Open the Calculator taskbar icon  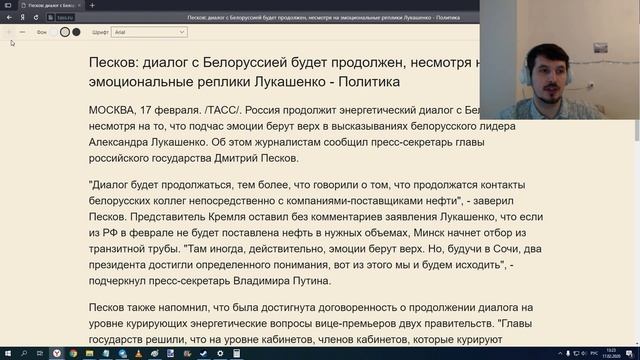coord(236,353)
